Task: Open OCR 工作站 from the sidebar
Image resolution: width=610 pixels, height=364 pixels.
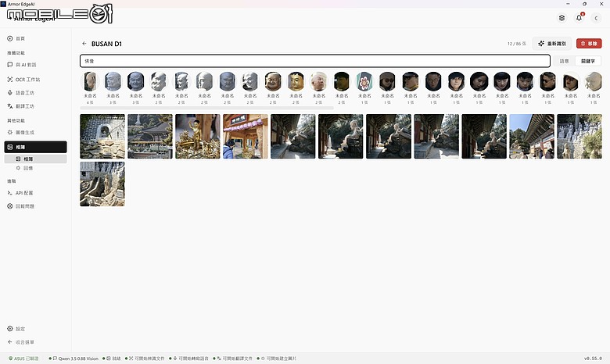Action: click(x=23, y=79)
